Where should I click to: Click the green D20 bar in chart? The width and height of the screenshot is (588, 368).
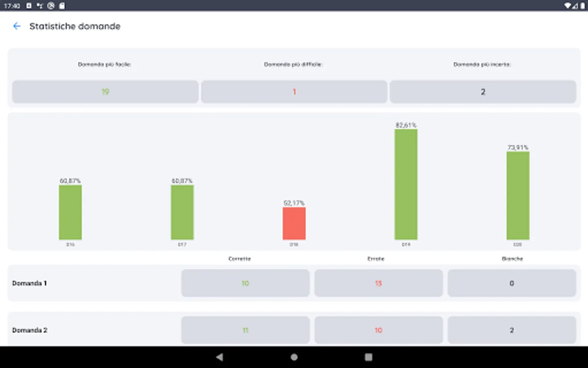pyautogui.click(x=518, y=195)
